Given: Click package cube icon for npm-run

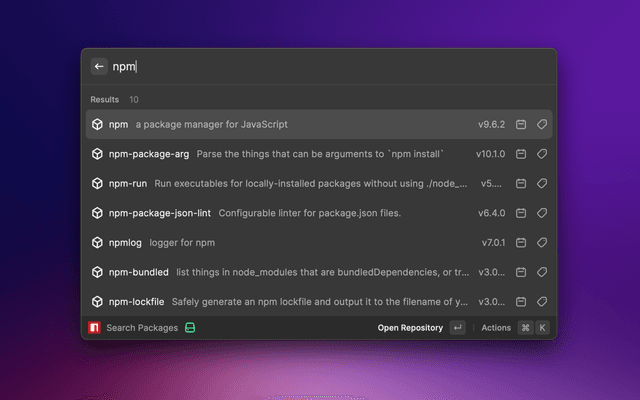Looking at the screenshot, I should pyautogui.click(x=97, y=183).
